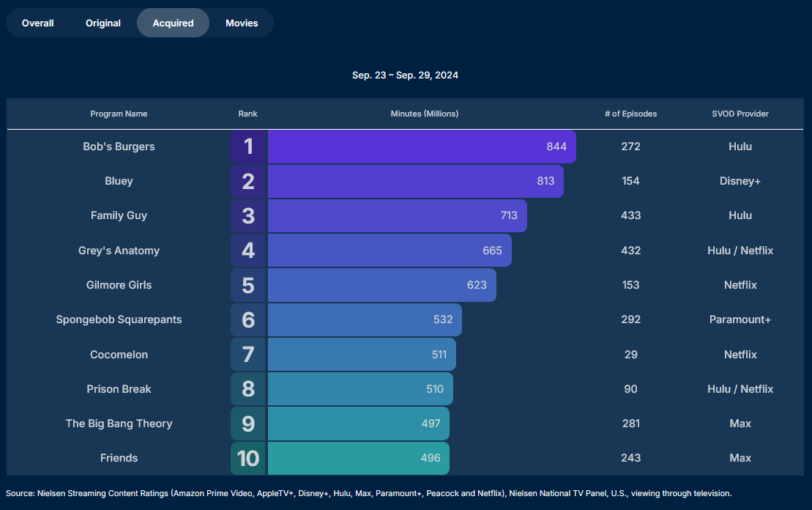Viewport: 812px width, 510px height.
Task: Open the Original tab
Action: (103, 23)
